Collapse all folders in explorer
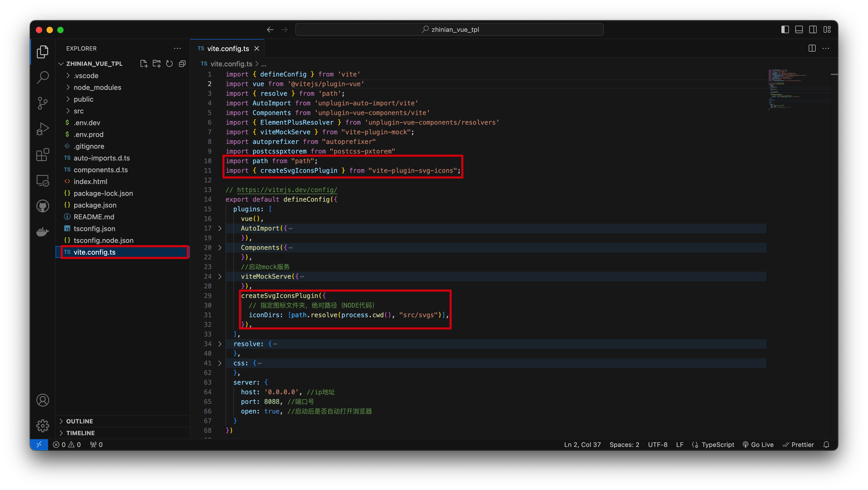 [182, 64]
